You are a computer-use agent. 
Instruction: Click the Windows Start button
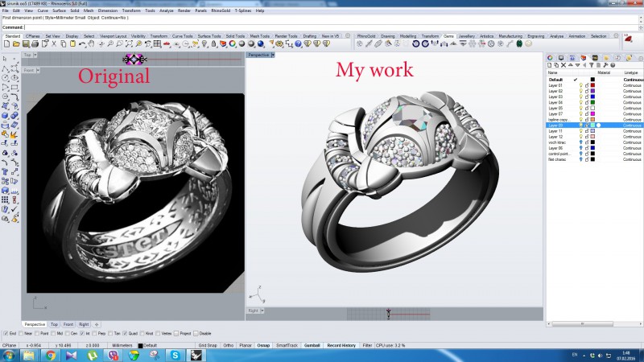click(x=9, y=355)
